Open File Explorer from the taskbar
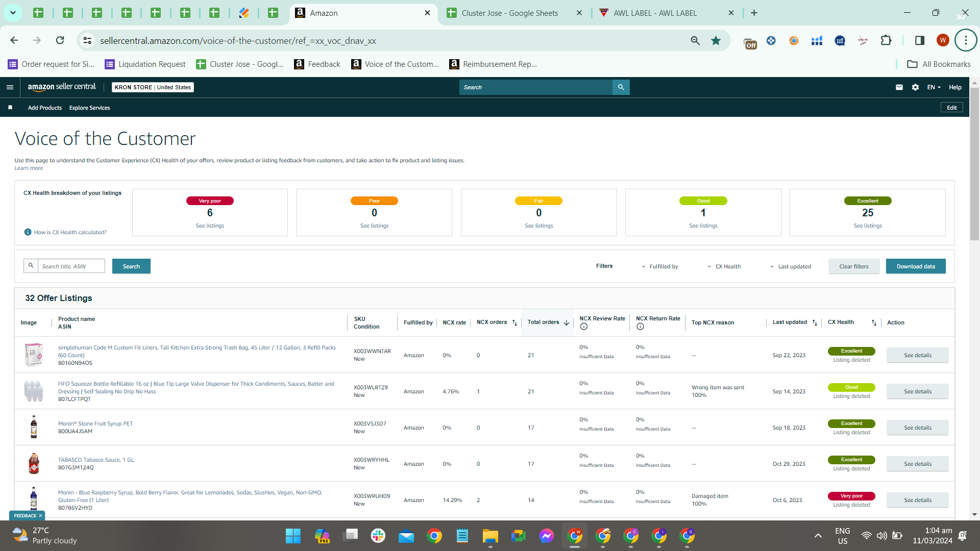This screenshot has width=980, height=551. tap(490, 536)
